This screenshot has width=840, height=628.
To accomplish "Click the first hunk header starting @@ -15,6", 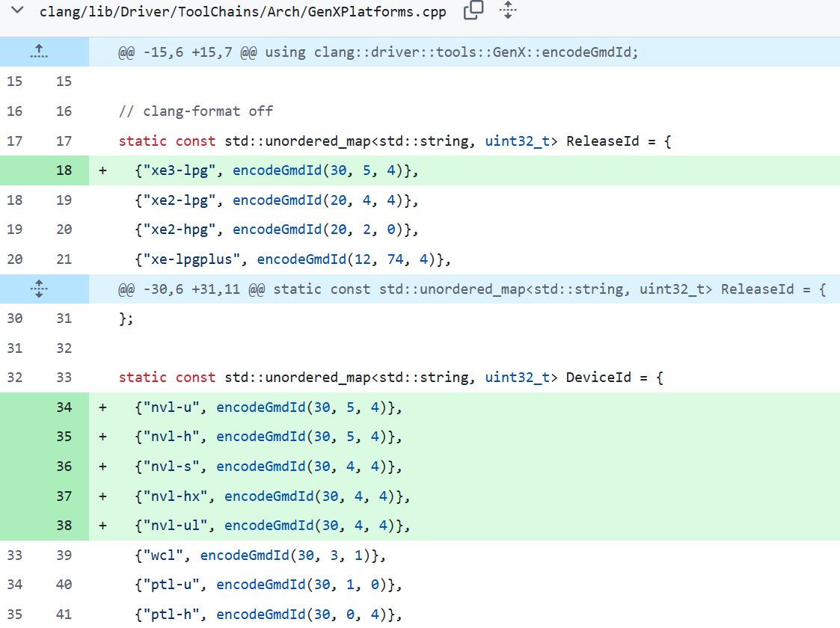I will (x=378, y=52).
